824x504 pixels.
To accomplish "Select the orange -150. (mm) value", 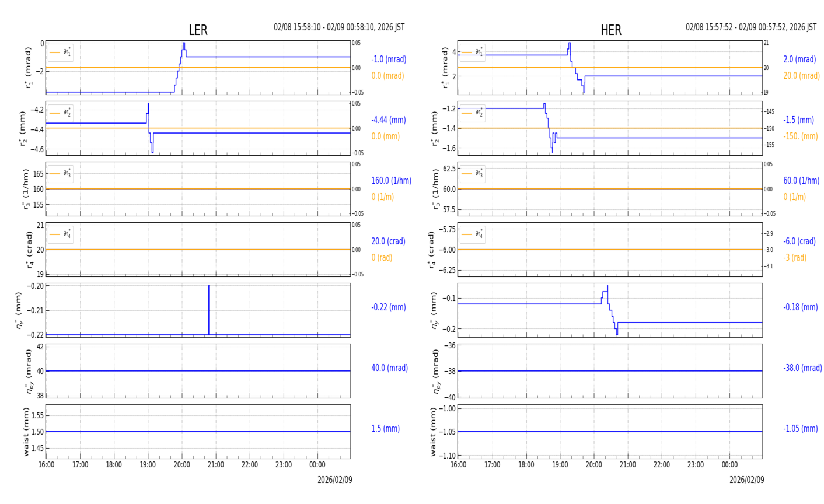I will (x=801, y=136).
